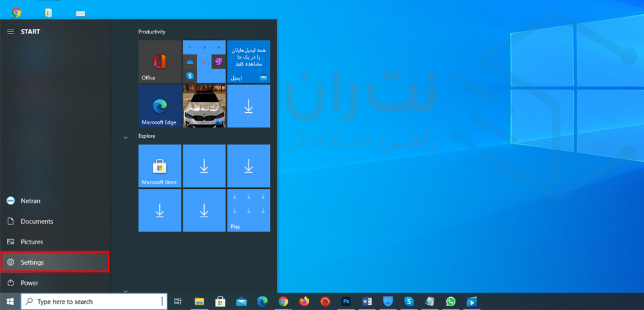Viewport: 644px width, 310px height.
Task: Click the Power button
Action: (x=29, y=283)
